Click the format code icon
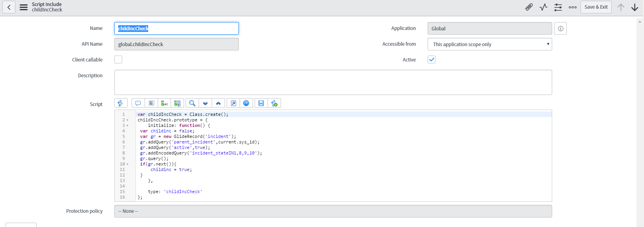Image resolution: width=644 pixels, height=227 pixels. [x=151, y=103]
